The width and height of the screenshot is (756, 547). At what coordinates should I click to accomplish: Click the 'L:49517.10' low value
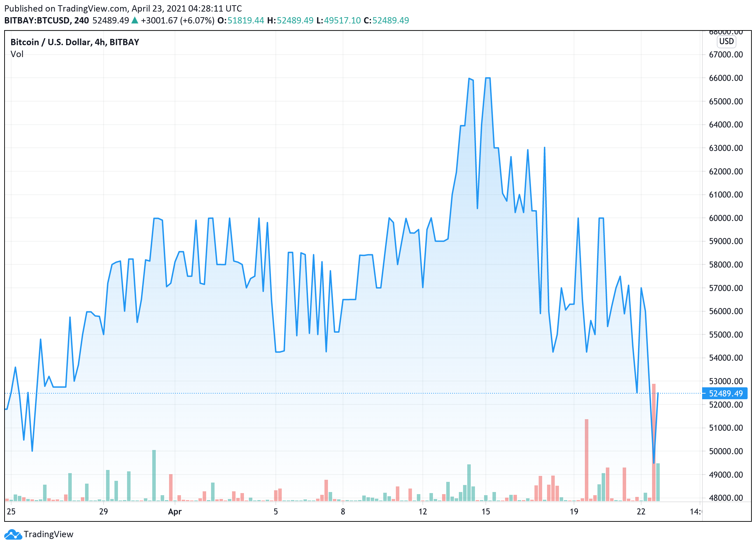[x=338, y=20]
